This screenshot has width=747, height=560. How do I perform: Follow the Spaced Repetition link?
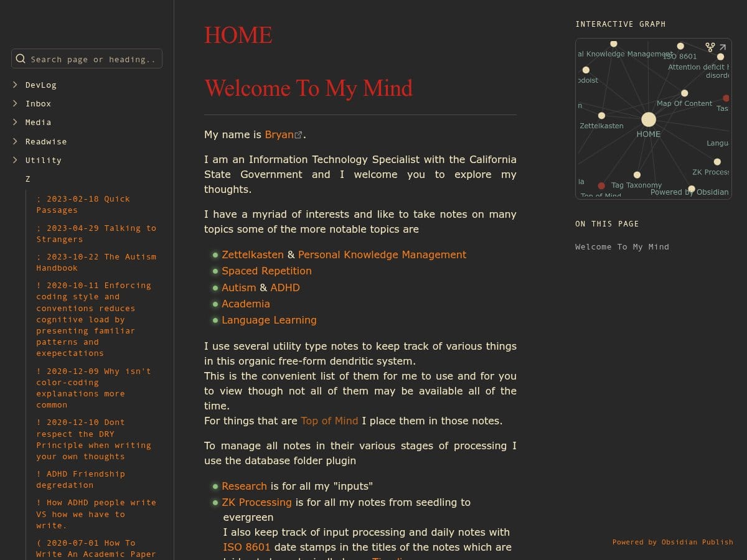coord(266,271)
